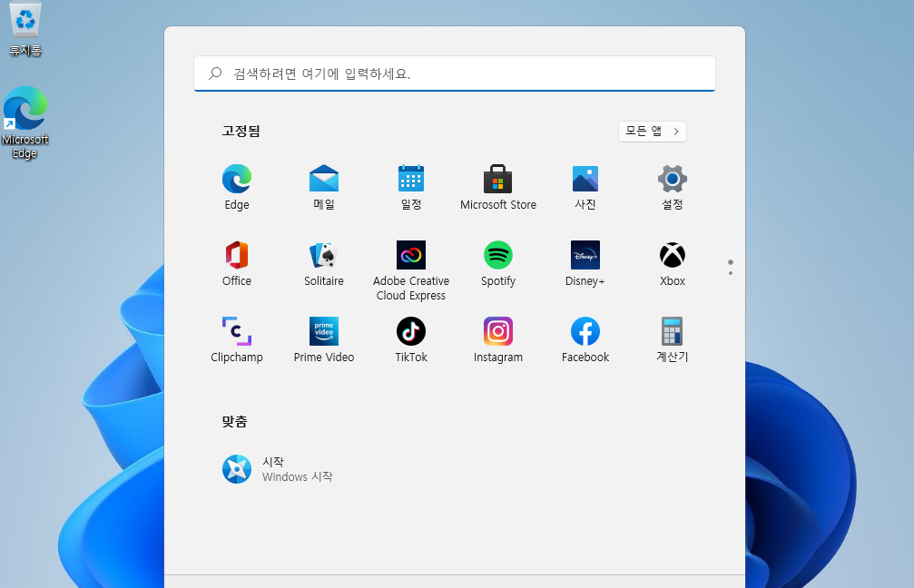Select Microsoft Edge desktop shortcut

point(25,123)
